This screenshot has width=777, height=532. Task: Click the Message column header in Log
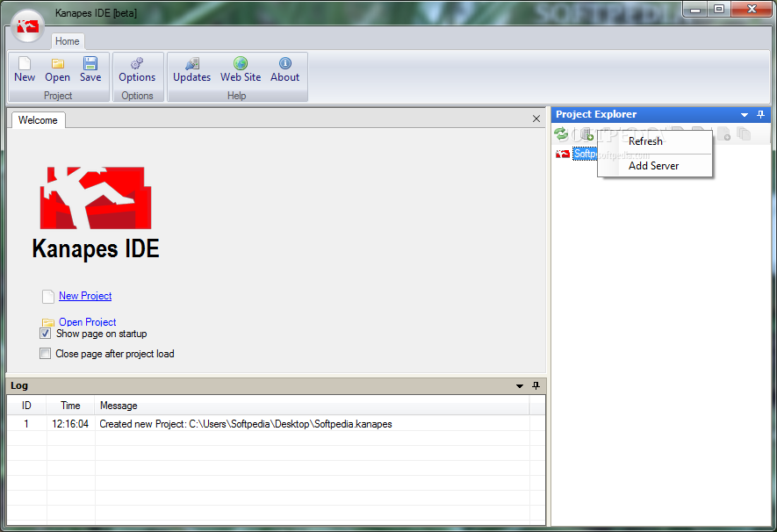click(313, 406)
